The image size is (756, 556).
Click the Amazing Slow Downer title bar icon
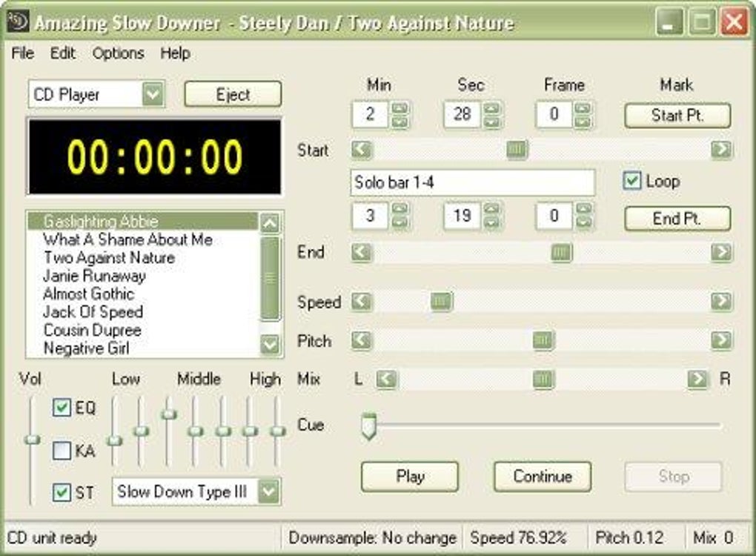pos(18,21)
